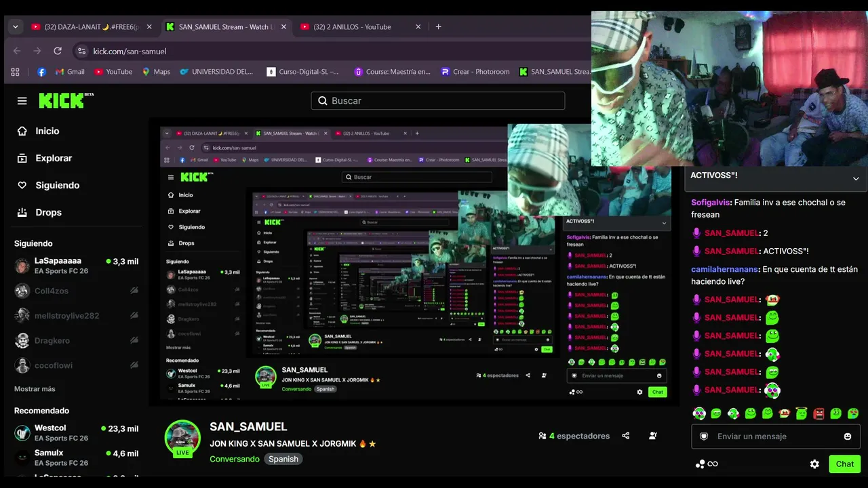The width and height of the screenshot is (868, 488).
Task: Click camilahernanans username in chat
Action: [x=724, y=270]
